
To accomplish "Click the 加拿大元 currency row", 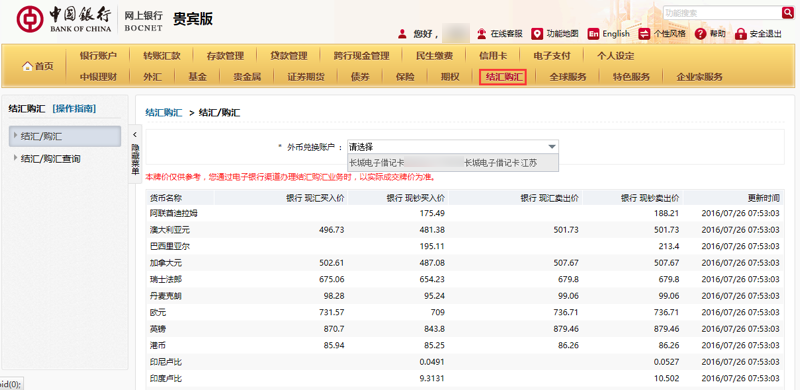I will tap(465, 263).
